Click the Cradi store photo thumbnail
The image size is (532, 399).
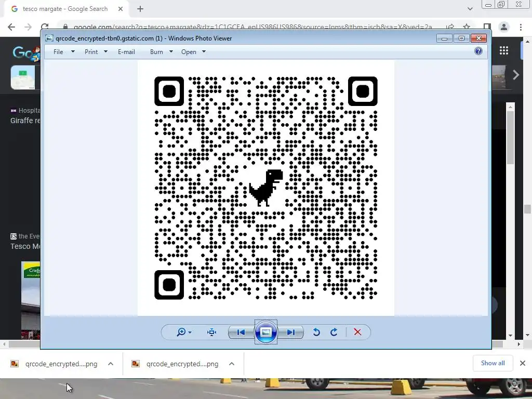click(31, 300)
